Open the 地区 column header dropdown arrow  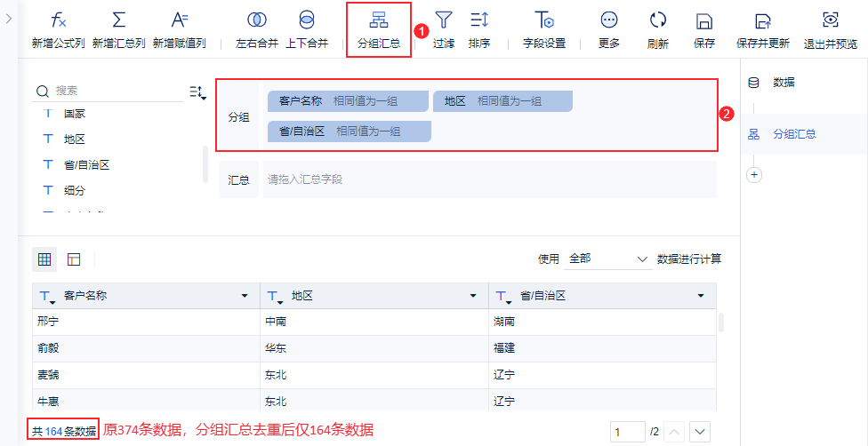[473, 296]
